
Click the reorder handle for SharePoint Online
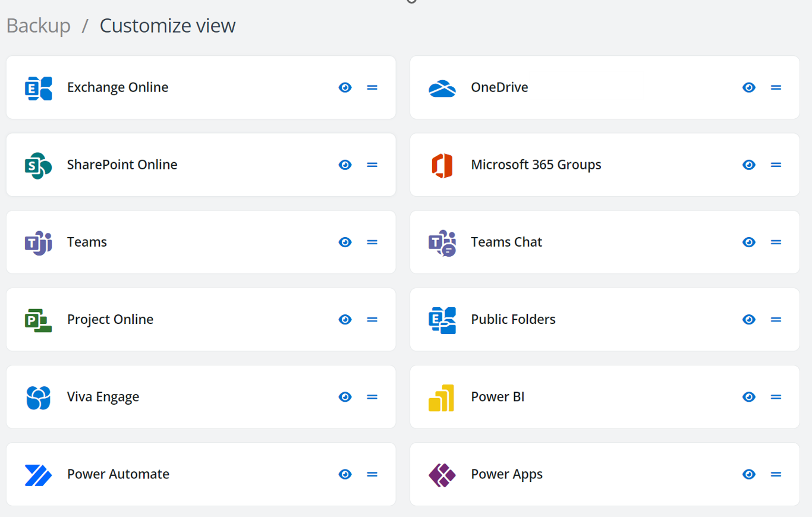tap(372, 165)
